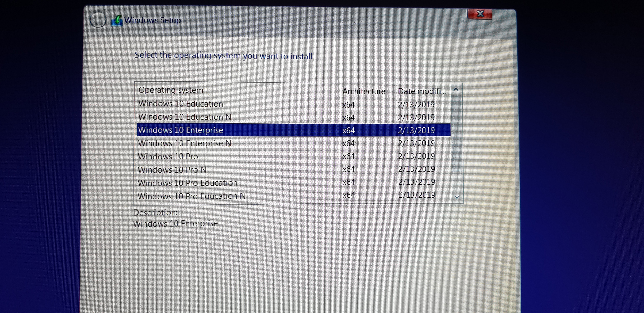This screenshot has height=313, width=644.
Task: Click the 2/13/2019 date in Windows 10 Pro Education row
Action: pos(417,182)
